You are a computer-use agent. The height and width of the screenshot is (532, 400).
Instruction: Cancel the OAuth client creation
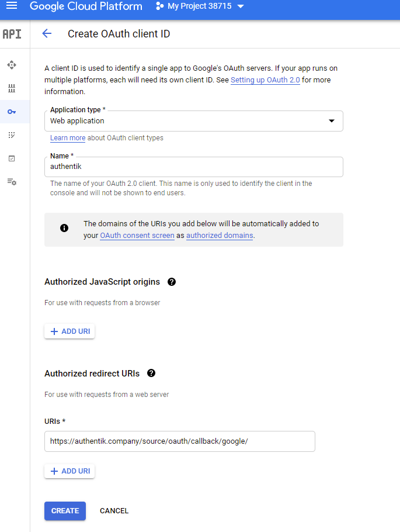click(x=114, y=510)
